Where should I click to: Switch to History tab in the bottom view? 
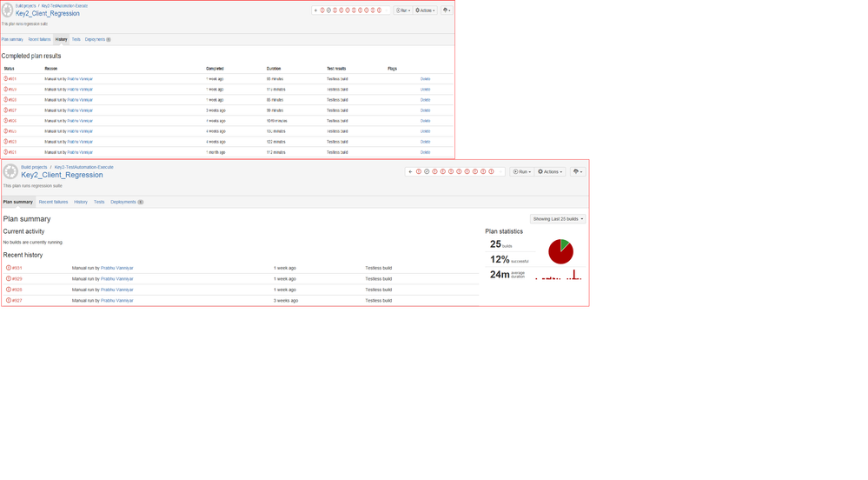click(x=81, y=202)
